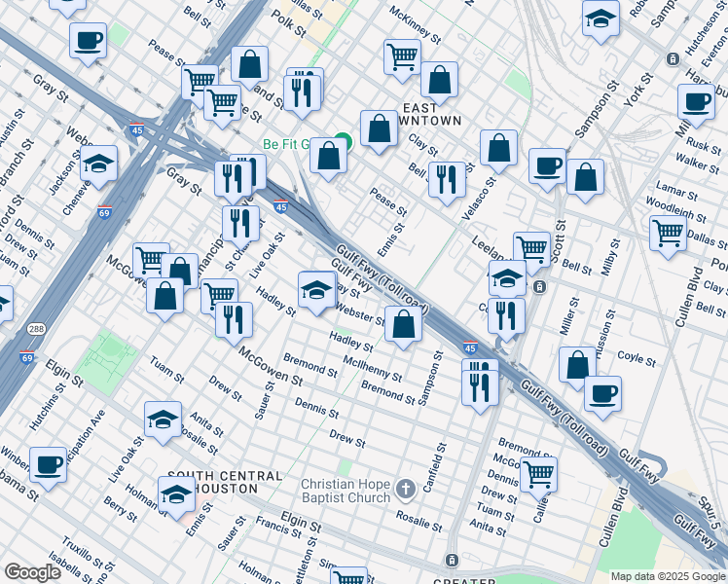
Task: Select the rail station icon on Scott St
Action: (x=539, y=287)
